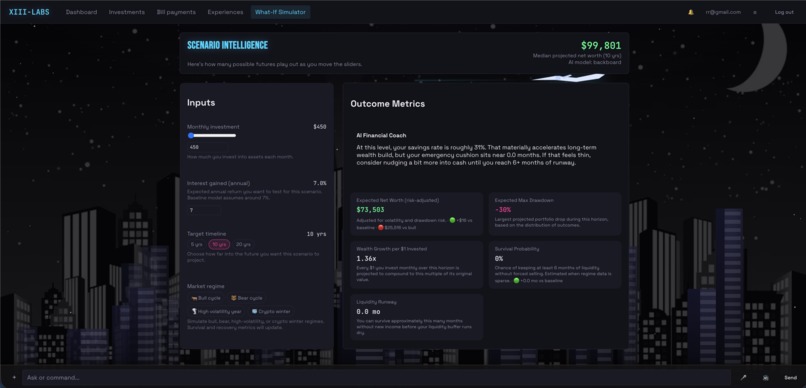Click the Outcome Metrics heading

(x=388, y=104)
